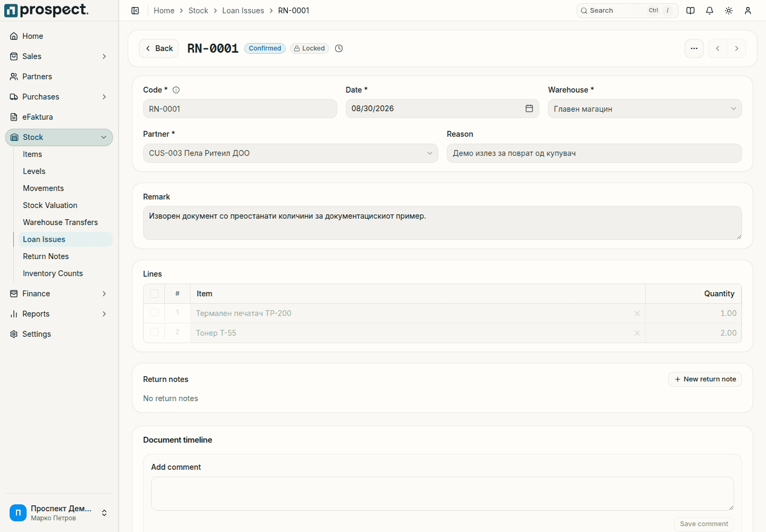766x532 pixels.
Task: Open the user profile icon
Action: point(748,11)
